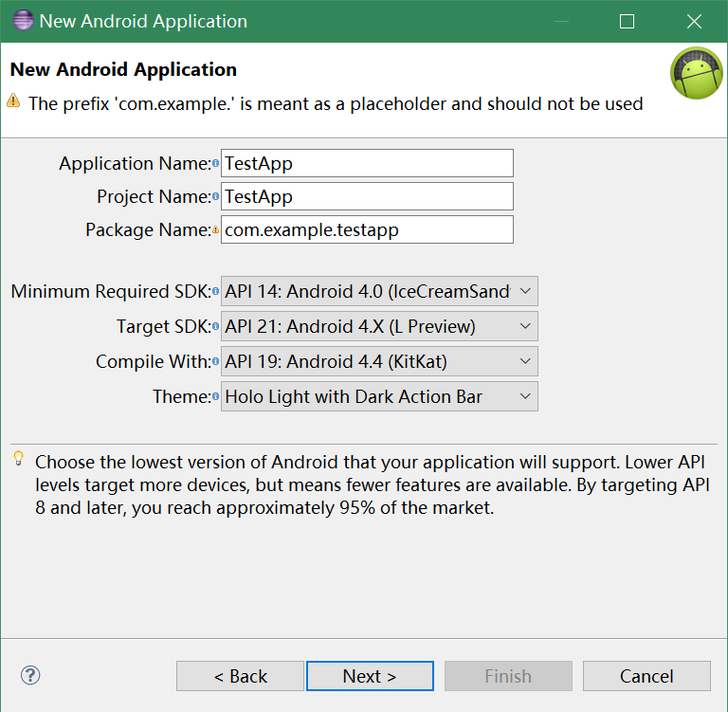The width and height of the screenshot is (728, 712).
Task: Focus the Application Name text field
Action: pos(367,163)
